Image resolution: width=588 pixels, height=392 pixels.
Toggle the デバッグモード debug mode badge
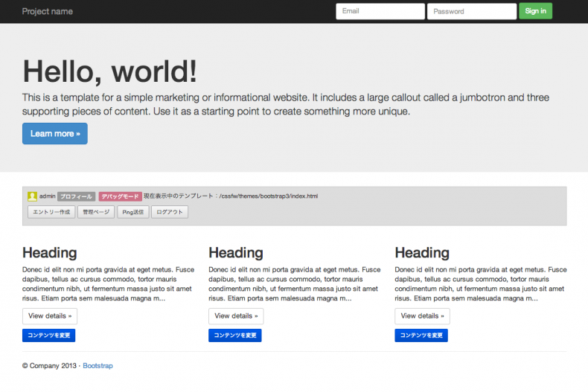click(120, 196)
